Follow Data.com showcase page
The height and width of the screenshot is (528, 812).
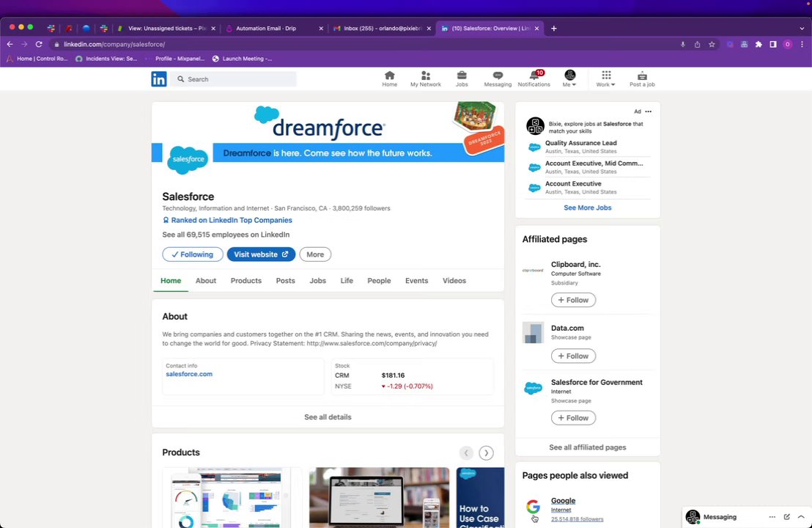click(x=573, y=356)
